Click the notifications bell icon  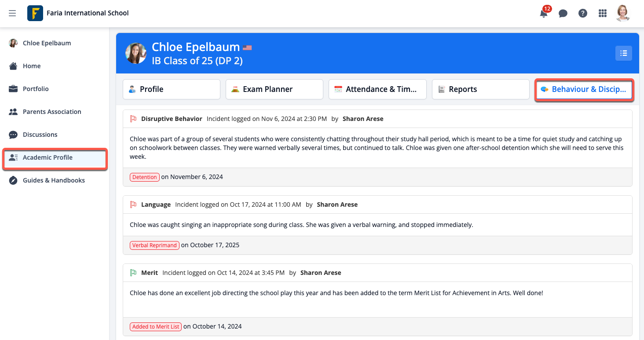pos(544,14)
